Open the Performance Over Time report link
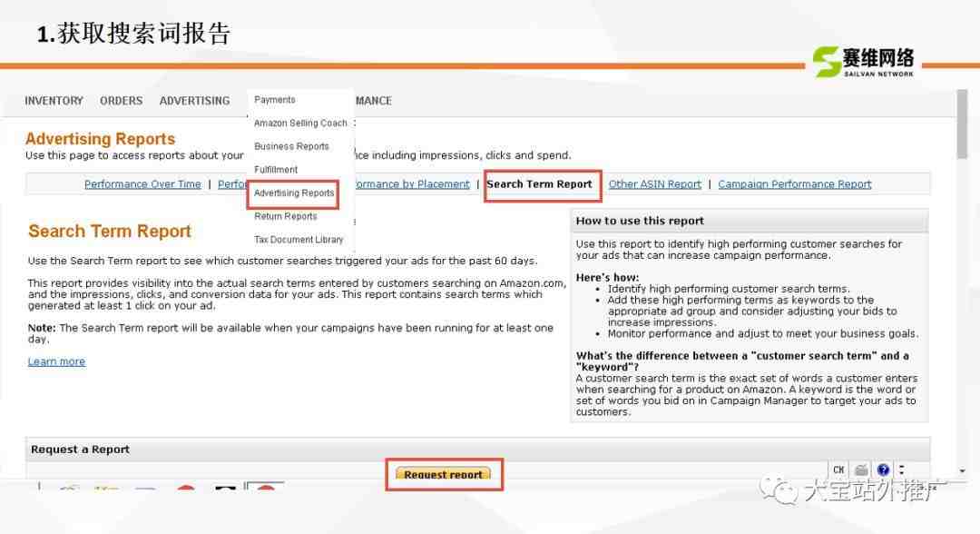Screen dimensions: 980x534 142,184
